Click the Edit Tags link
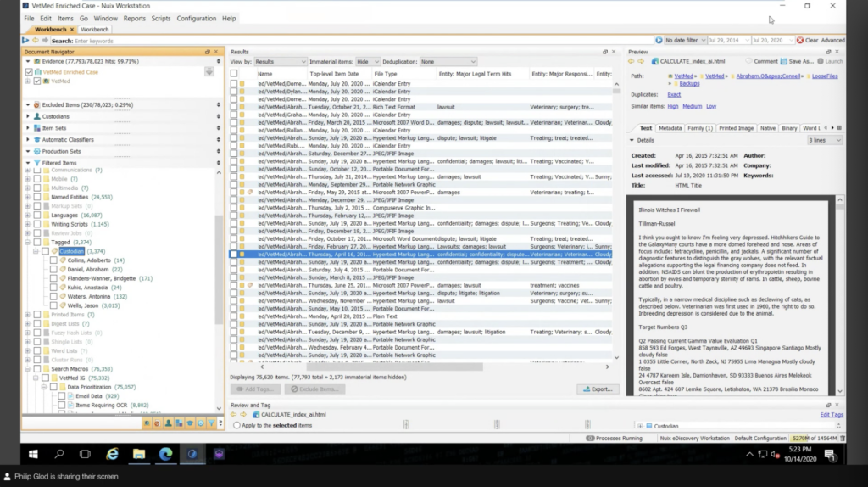 [832, 414]
